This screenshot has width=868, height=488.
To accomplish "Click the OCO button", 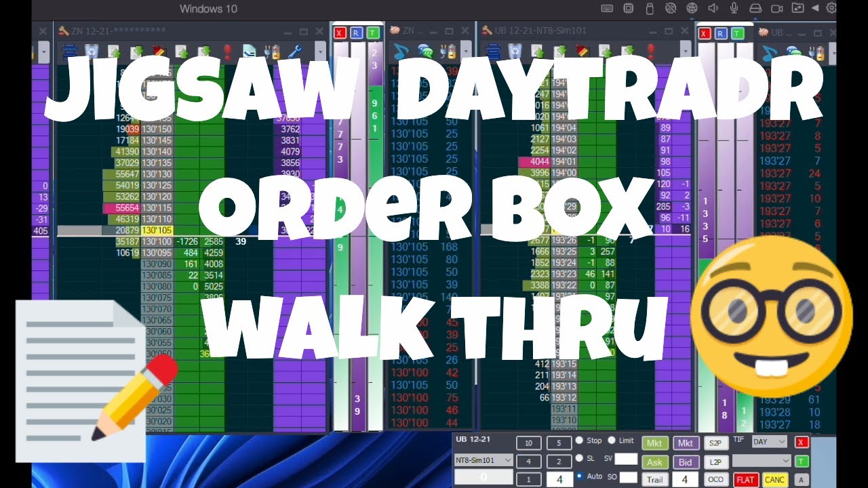I will tap(715, 480).
